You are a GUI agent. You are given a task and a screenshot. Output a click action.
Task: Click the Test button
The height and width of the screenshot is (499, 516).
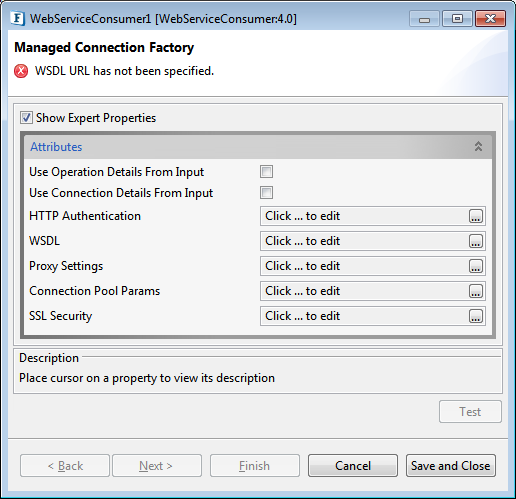[470, 412]
